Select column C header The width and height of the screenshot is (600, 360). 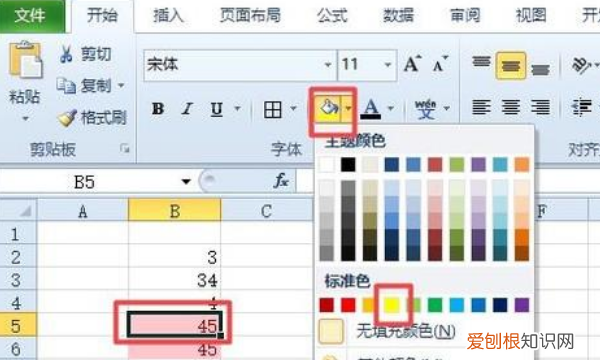click(x=266, y=210)
